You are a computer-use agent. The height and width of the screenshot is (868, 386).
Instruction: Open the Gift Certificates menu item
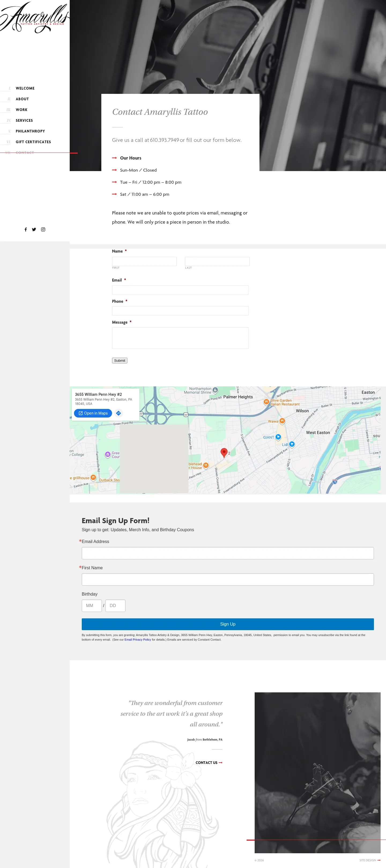[33, 142]
